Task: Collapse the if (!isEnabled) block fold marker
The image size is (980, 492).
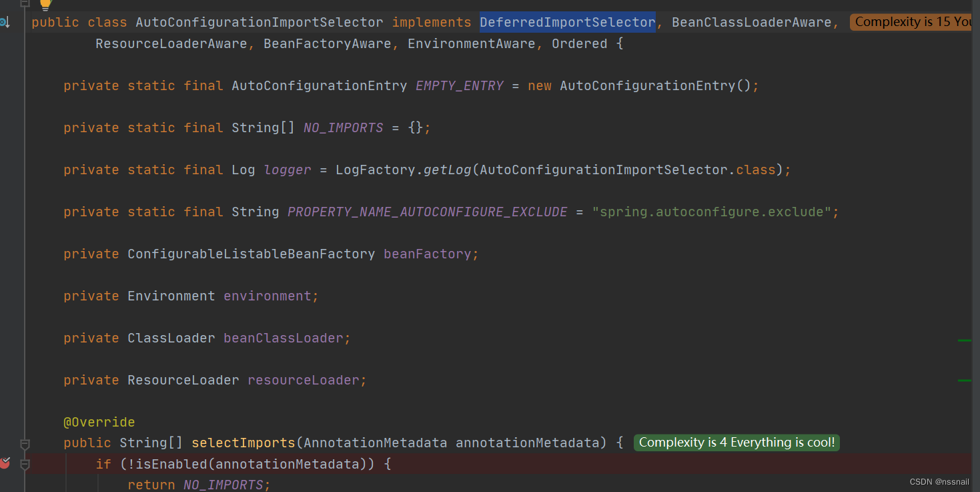Action: click(x=25, y=464)
